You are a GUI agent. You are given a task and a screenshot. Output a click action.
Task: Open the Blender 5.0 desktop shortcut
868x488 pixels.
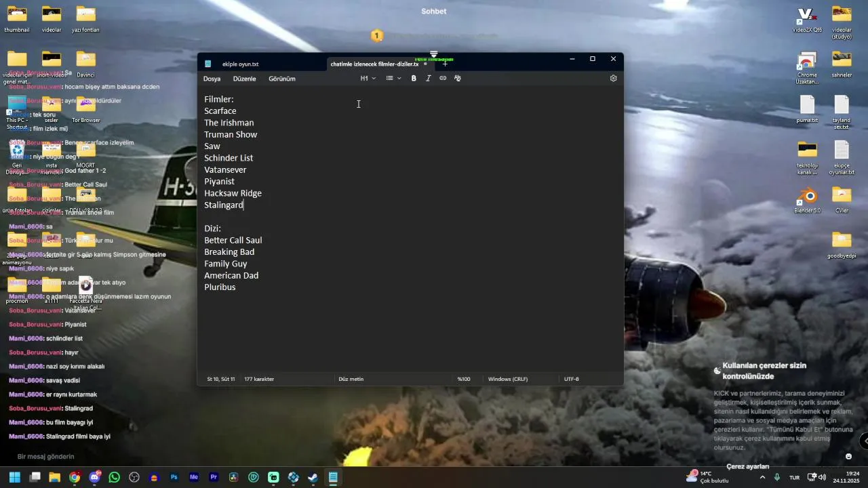[x=807, y=201]
